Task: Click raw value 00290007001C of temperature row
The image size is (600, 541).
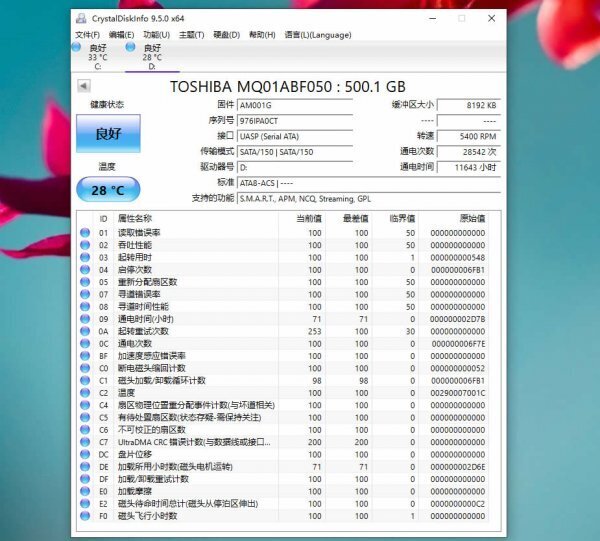Action: pos(458,393)
